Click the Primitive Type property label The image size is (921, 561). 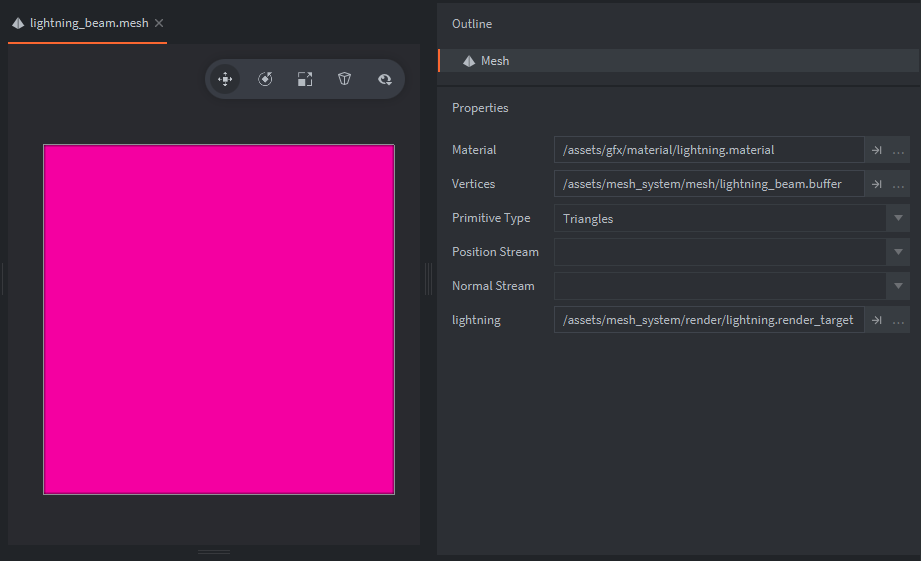tap(491, 218)
